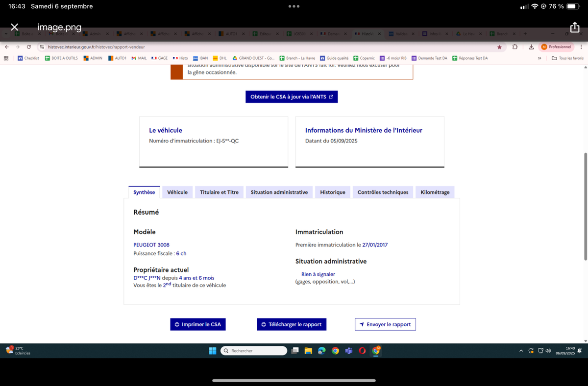Open the DHL bookmark

pos(220,58)
